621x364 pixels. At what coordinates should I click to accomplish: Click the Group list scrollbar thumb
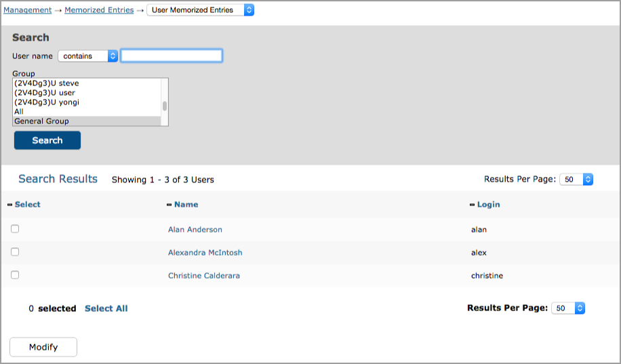pos(165,106)
